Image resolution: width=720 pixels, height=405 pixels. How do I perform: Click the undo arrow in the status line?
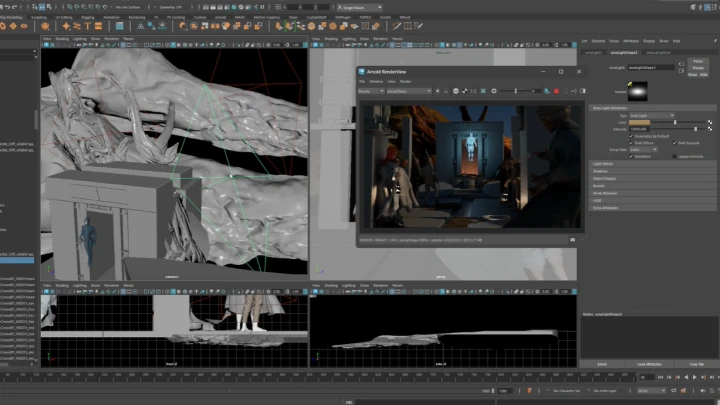point(7,7)
